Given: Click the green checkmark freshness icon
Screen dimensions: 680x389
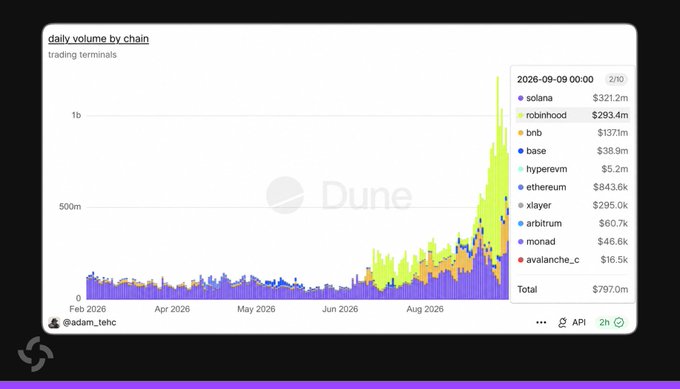Looking at the screenshot, I should 619,322.
